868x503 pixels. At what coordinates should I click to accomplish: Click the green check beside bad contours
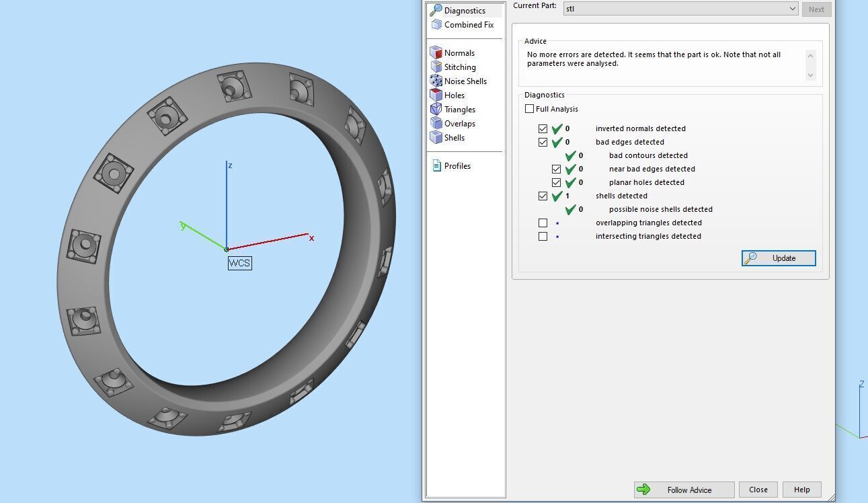[x=570, y=155]
